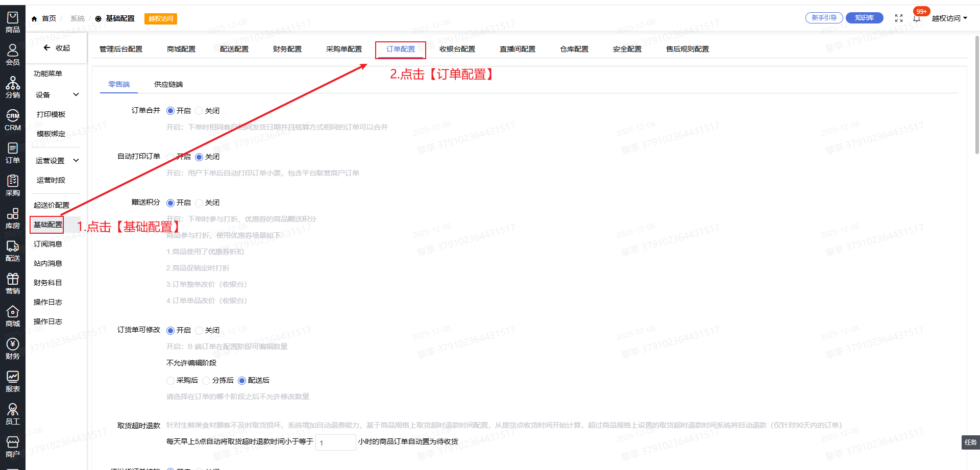The width and height of the screenshot is (980, 470).
Task: Click the pickup timeout hours input field
Action: [x=335, y=442]
